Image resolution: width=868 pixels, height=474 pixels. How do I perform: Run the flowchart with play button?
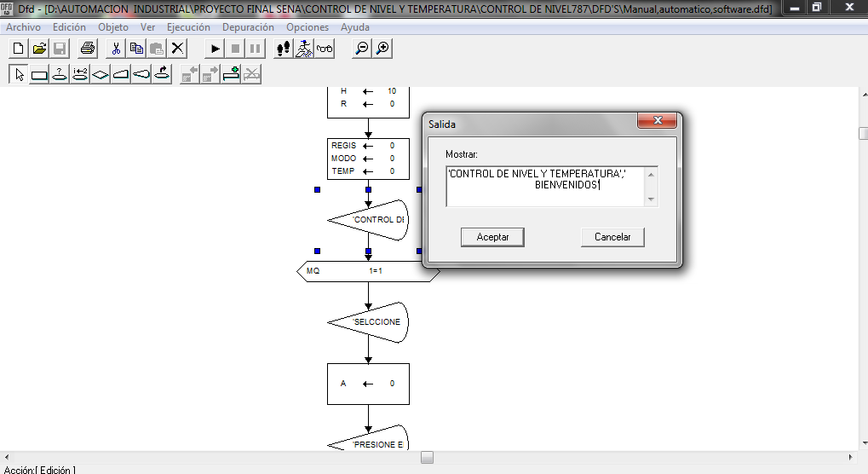(215, 49)
